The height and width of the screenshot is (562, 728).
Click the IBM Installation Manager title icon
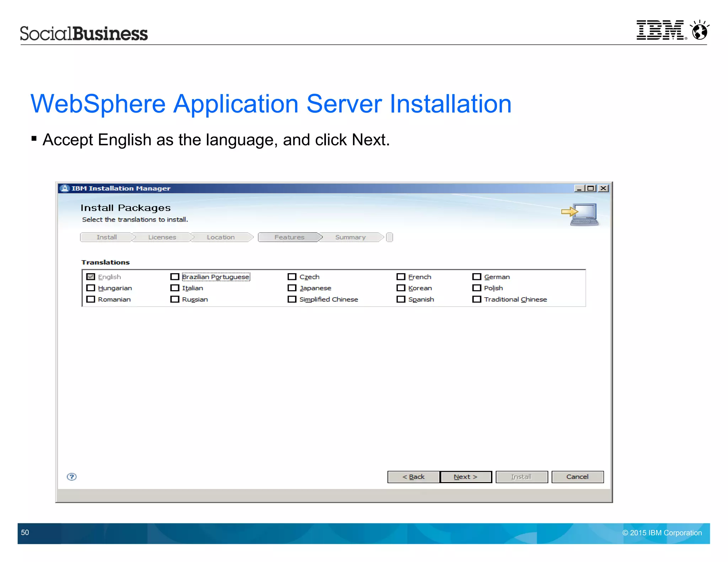(64, 188)
